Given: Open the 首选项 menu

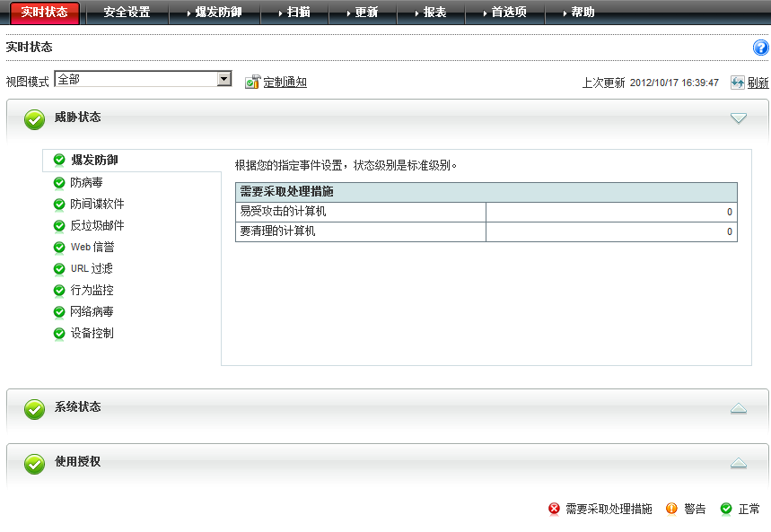Looking at the screenshot, I should coord(508,13).
